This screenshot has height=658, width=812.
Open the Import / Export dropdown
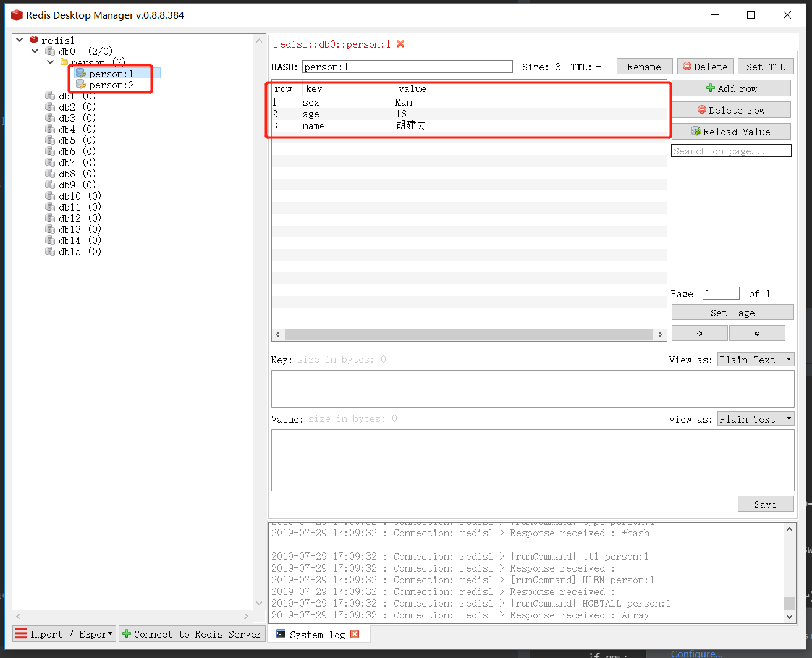[64, 634]
